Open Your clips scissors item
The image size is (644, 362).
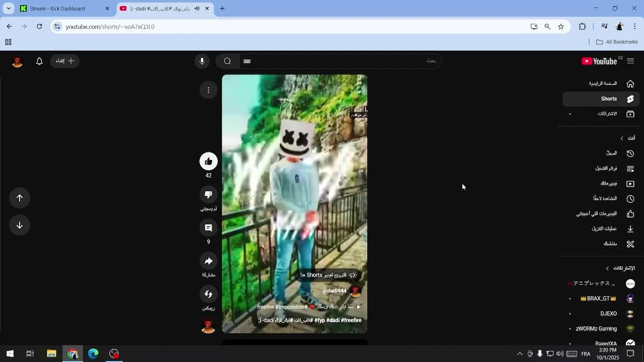[601, 244]
